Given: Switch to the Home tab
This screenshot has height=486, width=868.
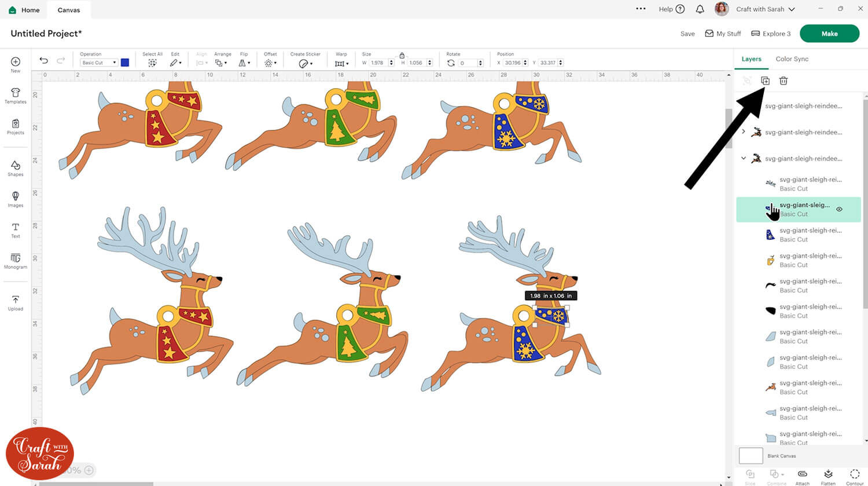Looking at the screenshot, I should click(24, 10).
